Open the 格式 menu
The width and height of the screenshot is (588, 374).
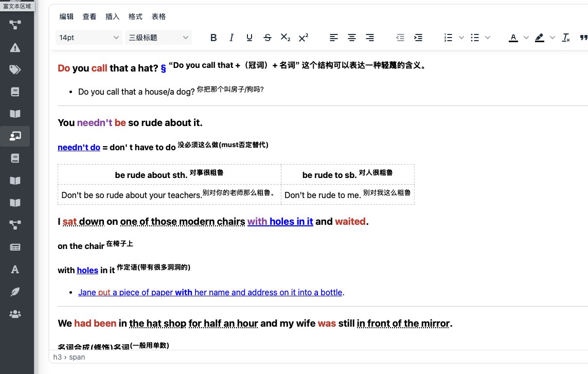point(135,16)
